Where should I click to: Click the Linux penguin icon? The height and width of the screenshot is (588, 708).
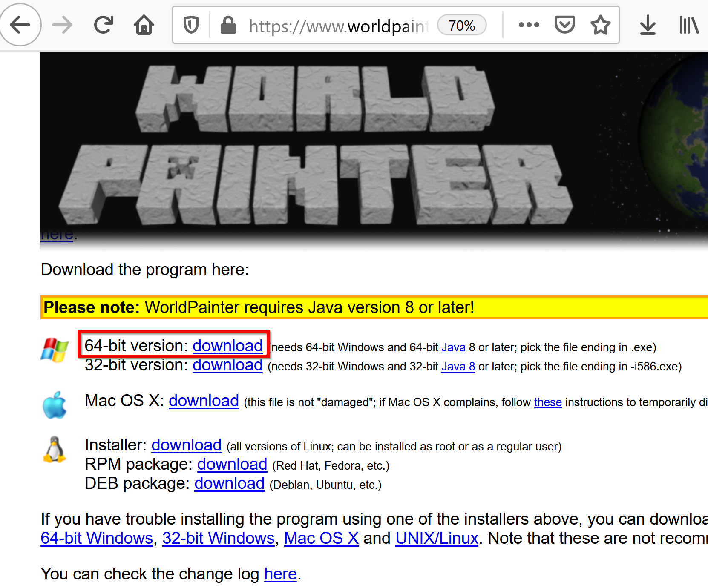tap(55, 450)
